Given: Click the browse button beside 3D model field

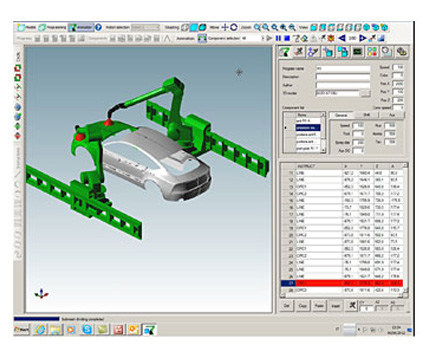Looking at the screenshot, I should point(366,94).
